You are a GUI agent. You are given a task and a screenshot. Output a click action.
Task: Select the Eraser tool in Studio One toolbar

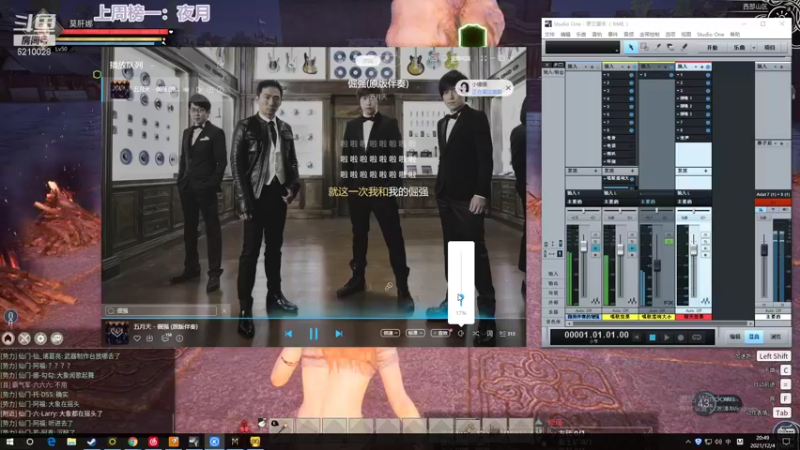(x=670, y=47)
